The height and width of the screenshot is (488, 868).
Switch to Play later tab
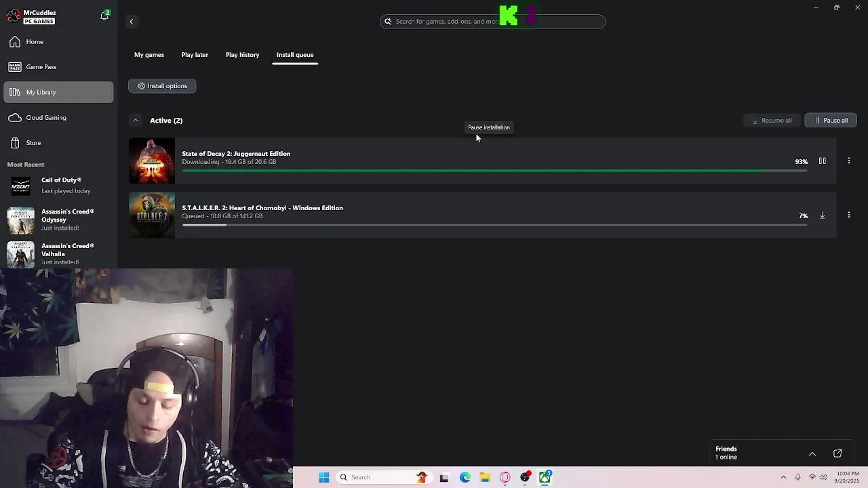(x=195, y=55)
